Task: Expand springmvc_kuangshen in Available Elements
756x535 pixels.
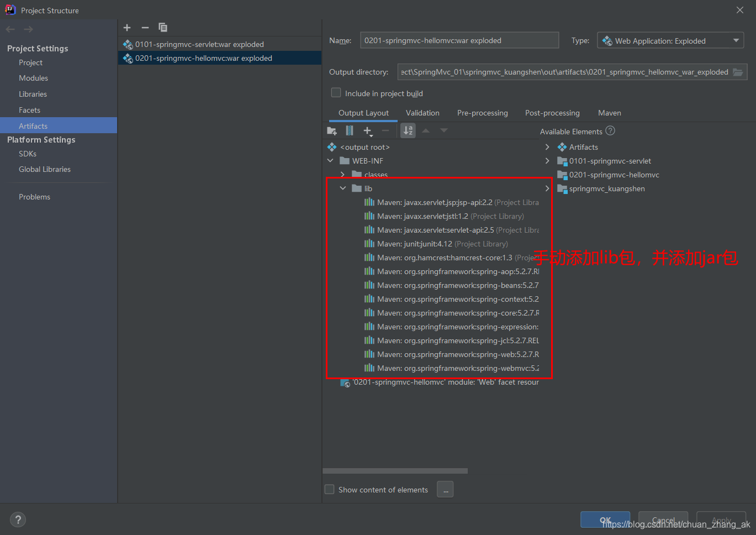Action: [547, 188]
